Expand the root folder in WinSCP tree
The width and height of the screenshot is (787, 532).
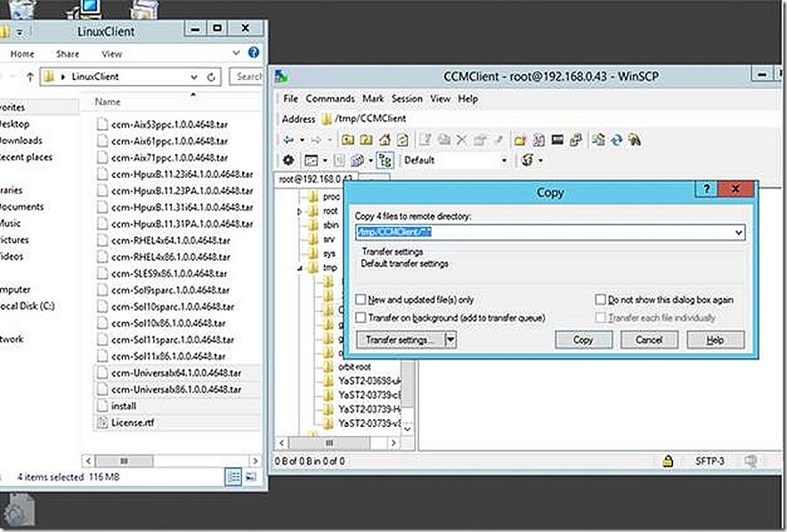click(x=299, y=212)
